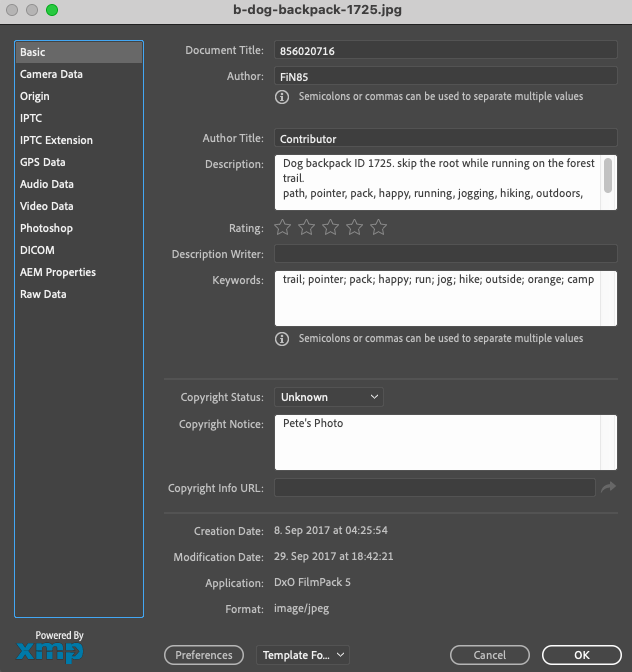The image size is (632, 672).
Task: Select the Video Data category
Action: tap(78, 206)
